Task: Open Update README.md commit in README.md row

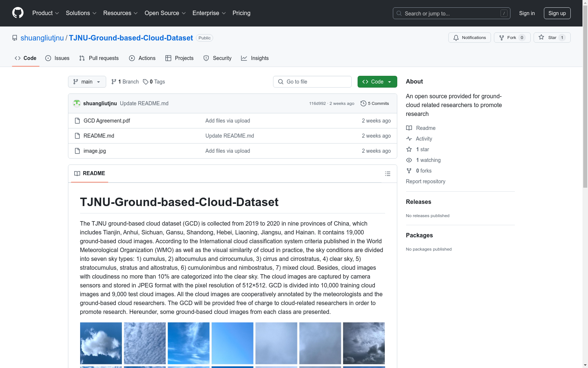Action: 230,136
